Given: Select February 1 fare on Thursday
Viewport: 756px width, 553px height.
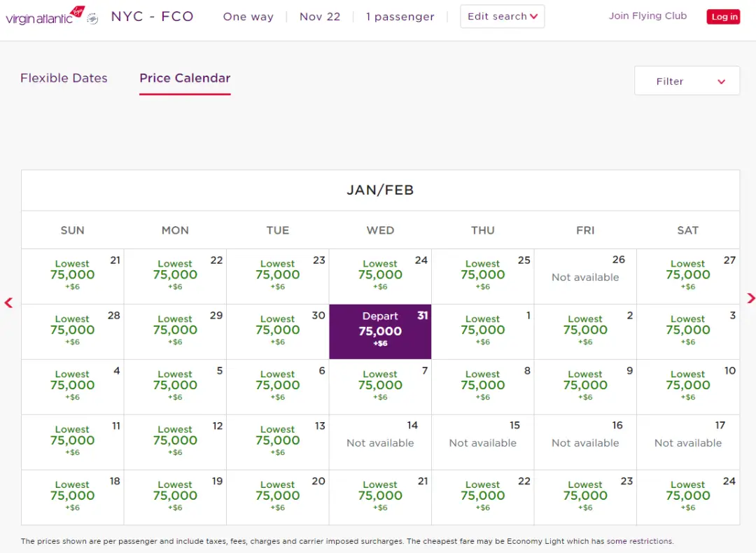Looking at the screenshot, I should pyautogui.click(x=482, y=331).
